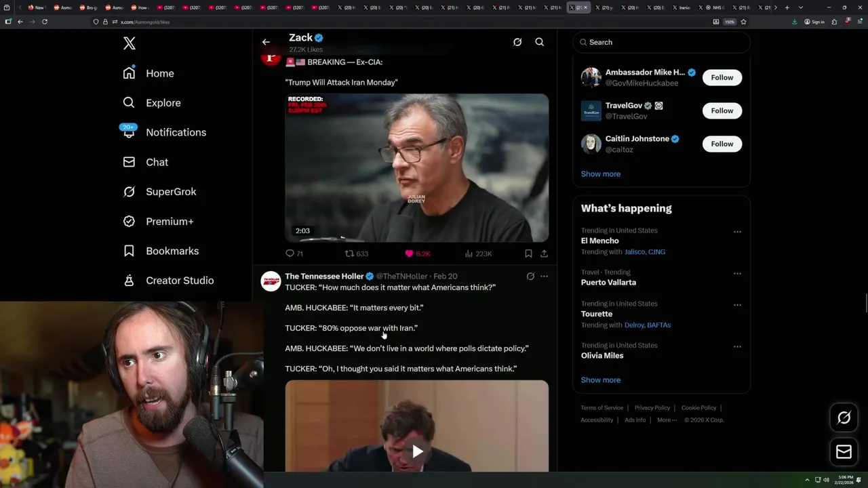
Task: Open Chat in the sidebar
Action: 145,162
